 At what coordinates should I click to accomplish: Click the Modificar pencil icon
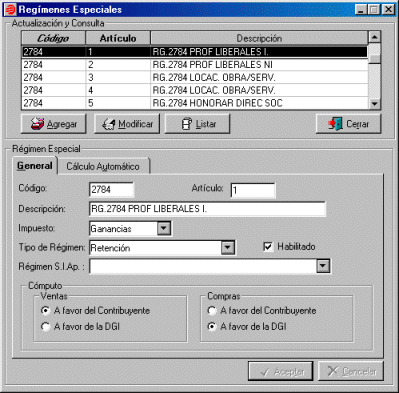click(108, 124)
